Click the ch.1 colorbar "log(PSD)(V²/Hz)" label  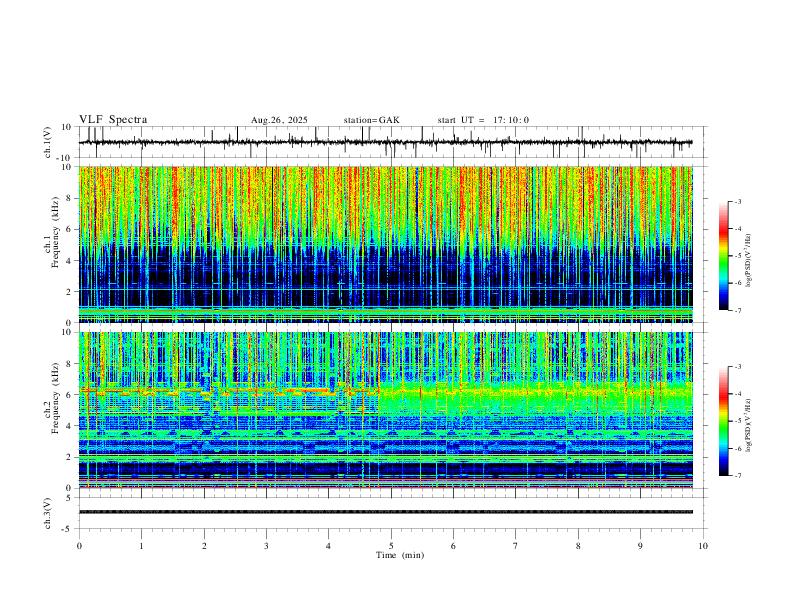pyautogui.click(x=748, y=261)
